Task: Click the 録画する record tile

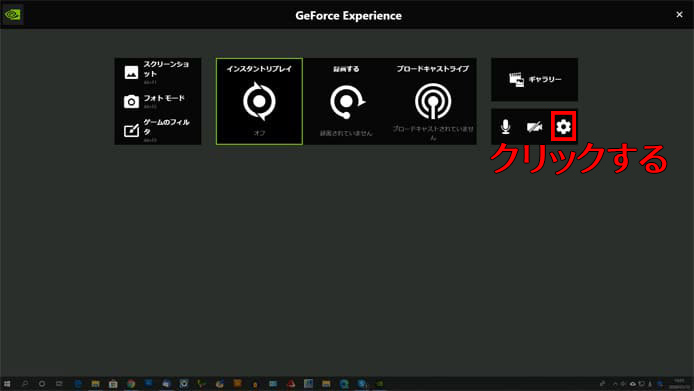Action: tap(346, 101)
